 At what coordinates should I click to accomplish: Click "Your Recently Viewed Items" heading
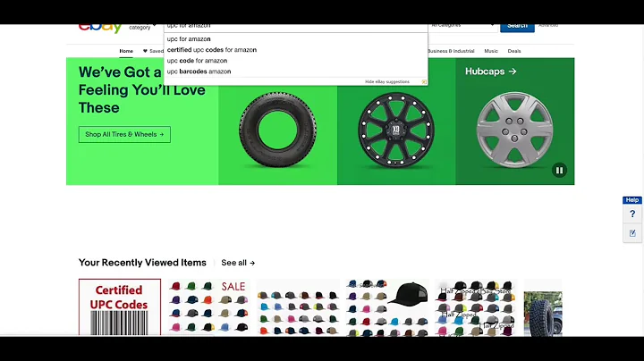tap(142, 263)
